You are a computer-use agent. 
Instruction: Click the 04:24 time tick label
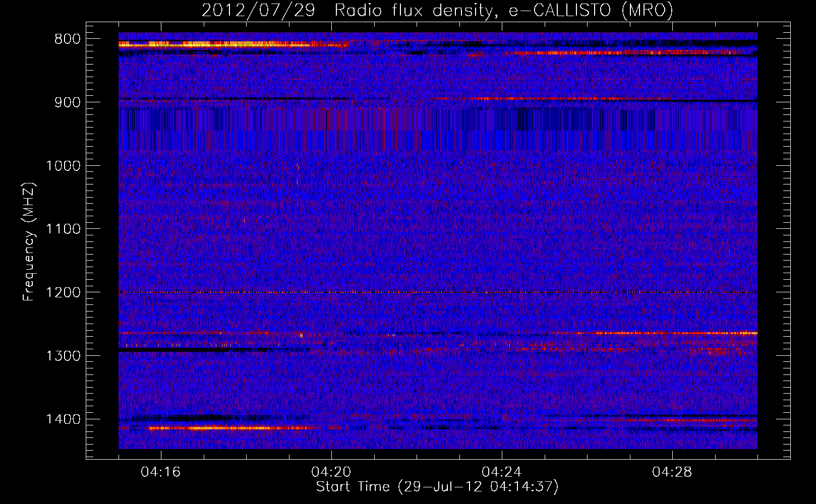click(x=502, y=472)
